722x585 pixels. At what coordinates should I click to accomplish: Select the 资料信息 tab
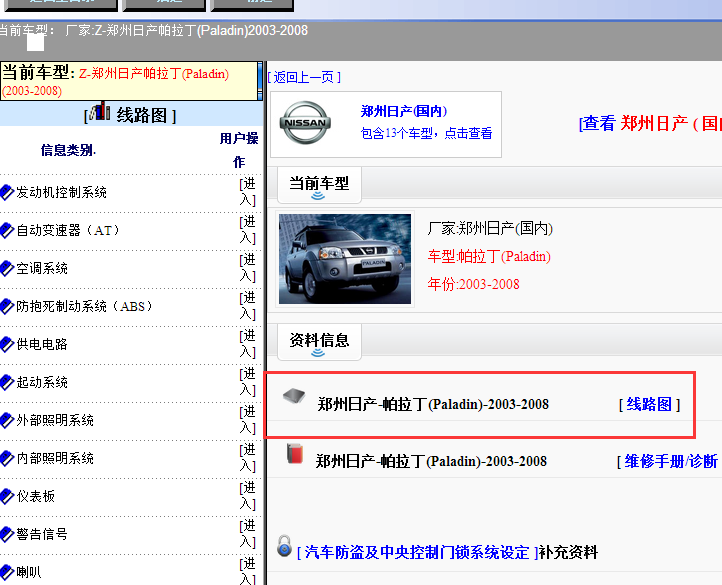tap(319, 342)
